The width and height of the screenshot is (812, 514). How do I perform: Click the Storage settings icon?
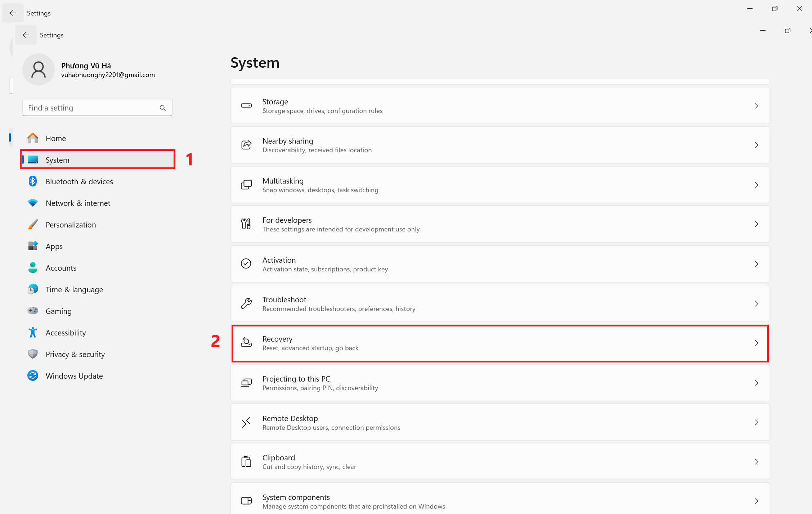coord(246,105)
